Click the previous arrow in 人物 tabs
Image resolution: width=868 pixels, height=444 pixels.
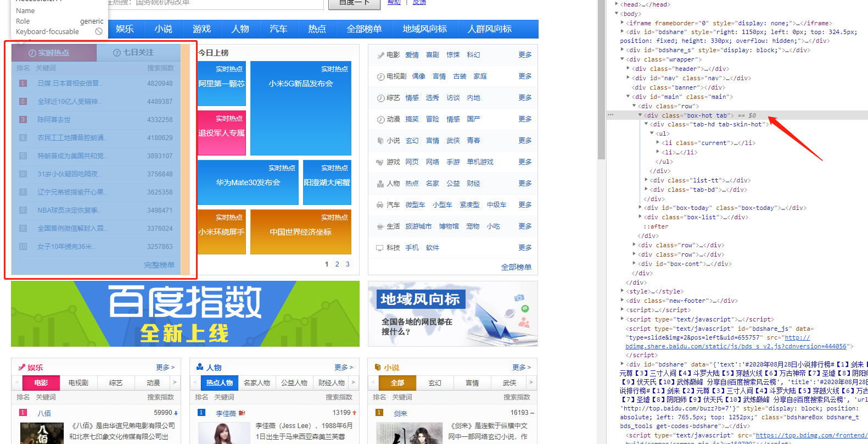pos(195,382)
